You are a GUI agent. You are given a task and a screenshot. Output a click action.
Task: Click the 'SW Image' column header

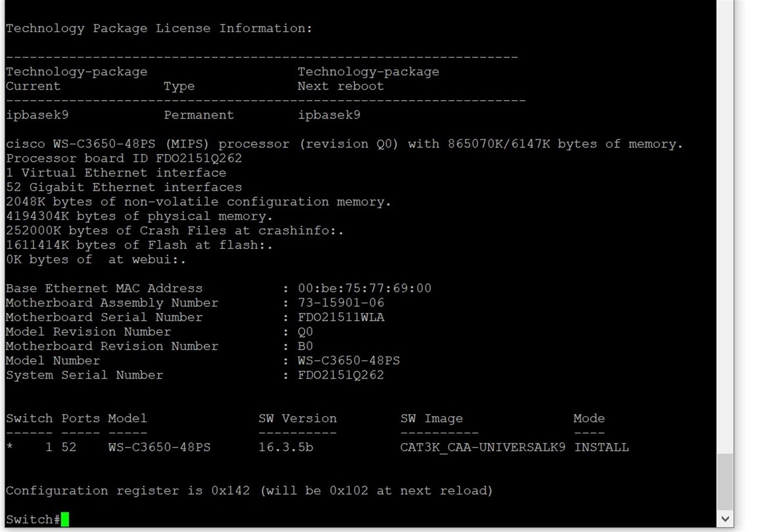431,419
